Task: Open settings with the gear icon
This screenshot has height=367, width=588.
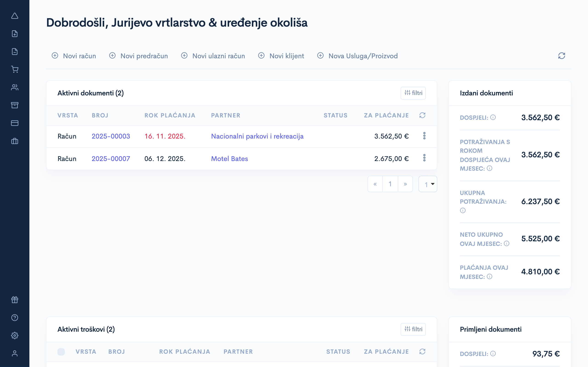Action: pos(15,335)
